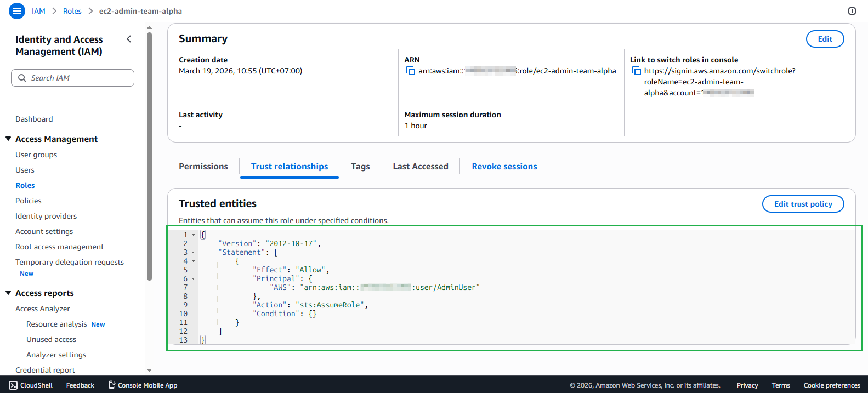868x393 pixels.
Task: Open Unused access in sidebar
Action: click(x=51, y=339)
